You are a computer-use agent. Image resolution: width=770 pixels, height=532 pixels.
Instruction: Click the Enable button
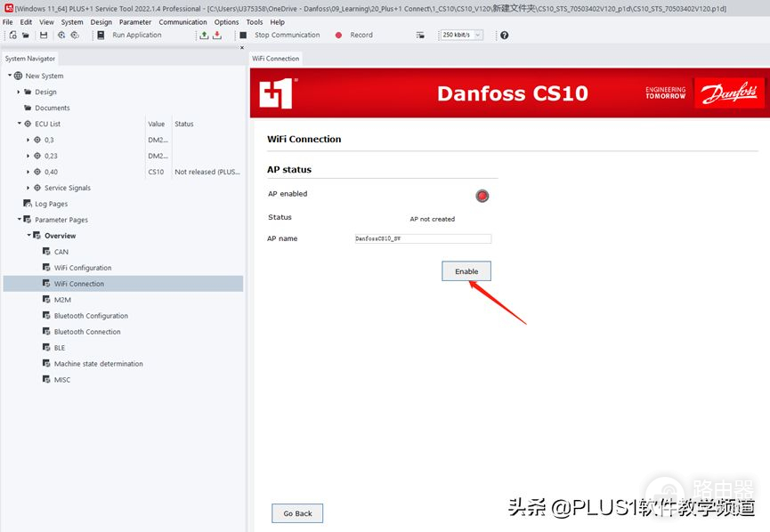pos(466,271)
